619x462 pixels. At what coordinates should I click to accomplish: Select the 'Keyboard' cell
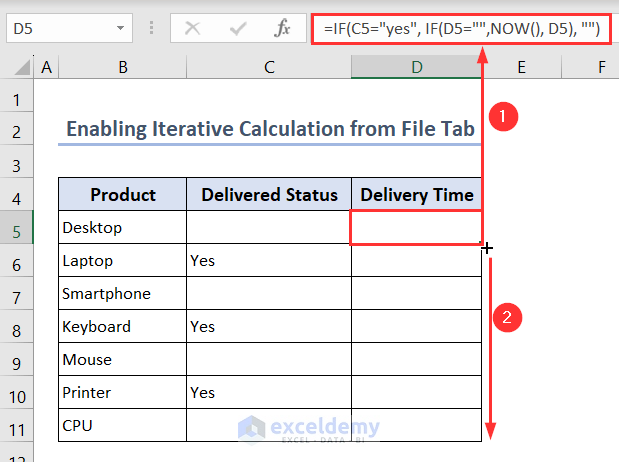123,327
